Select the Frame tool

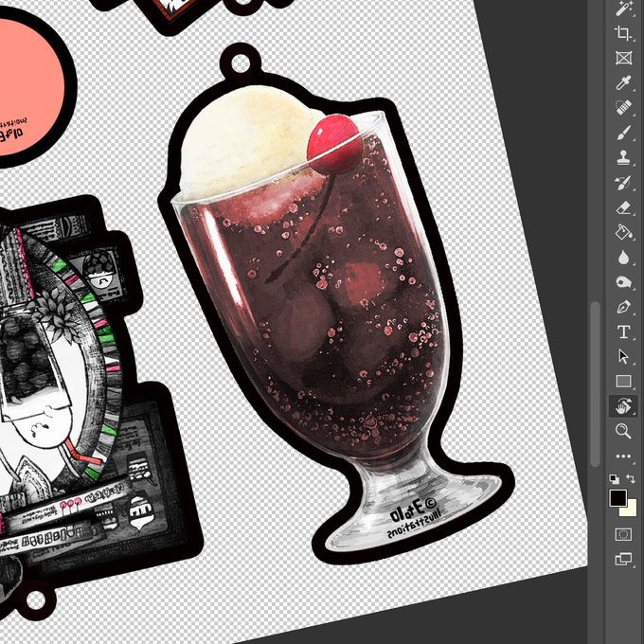623,58
